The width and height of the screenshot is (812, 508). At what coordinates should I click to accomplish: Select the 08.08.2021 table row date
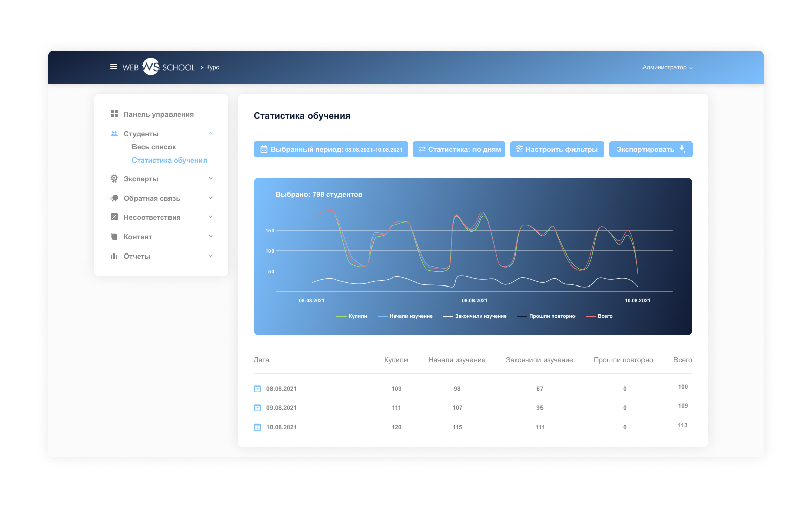(282, 389)
